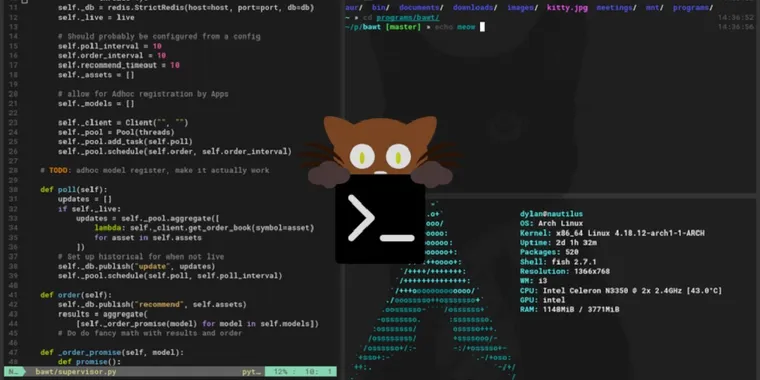Viewport: 760px width, 380px height.
Task: Click the '[master]' git branch in the prompt
Action: coord(403,27)
